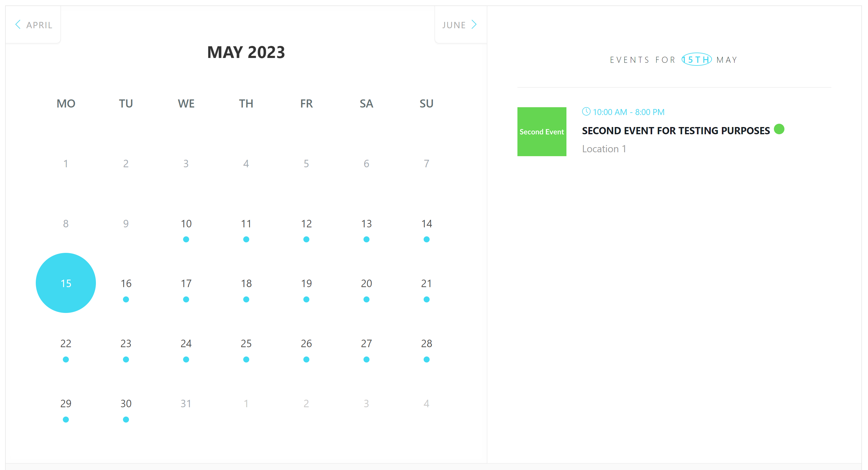Click the event dot under day 30
Screen dimensions: 868x470
pyautogui.click(x=126, y=420)
